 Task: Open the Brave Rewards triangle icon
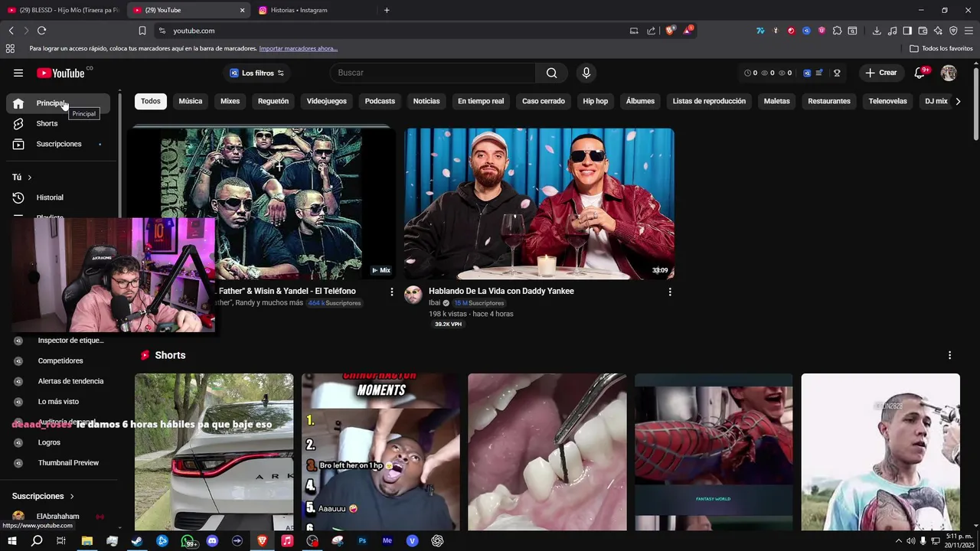tap(688, 31)
